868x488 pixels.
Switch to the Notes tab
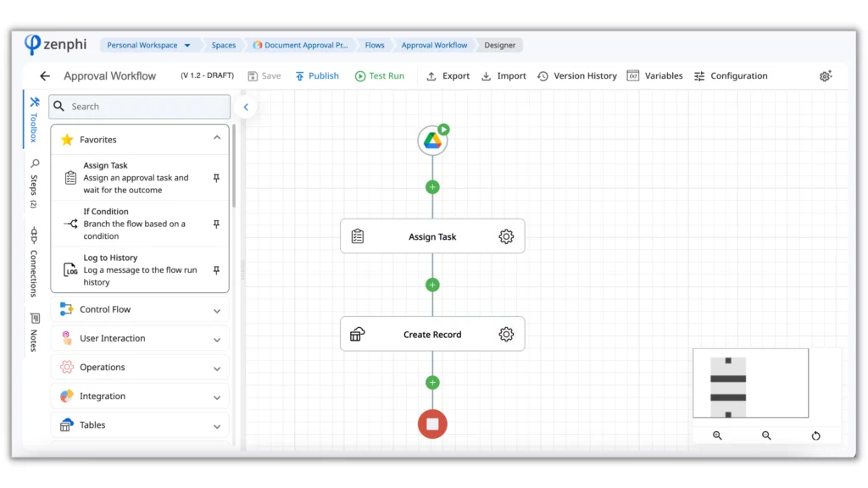point(34,332)
